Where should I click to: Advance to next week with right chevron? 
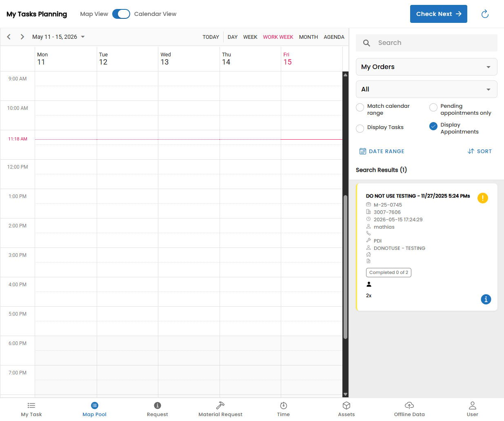[x=22, y=37]
